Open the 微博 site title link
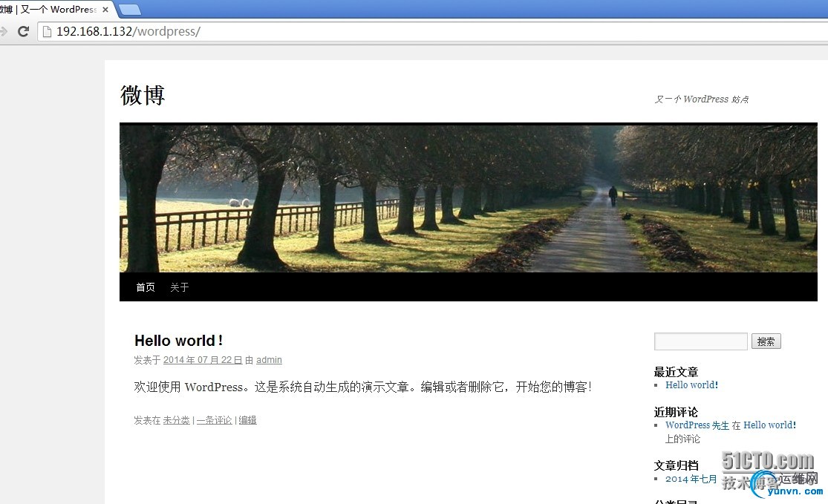The image size is (828, 504). click(143, 96)
